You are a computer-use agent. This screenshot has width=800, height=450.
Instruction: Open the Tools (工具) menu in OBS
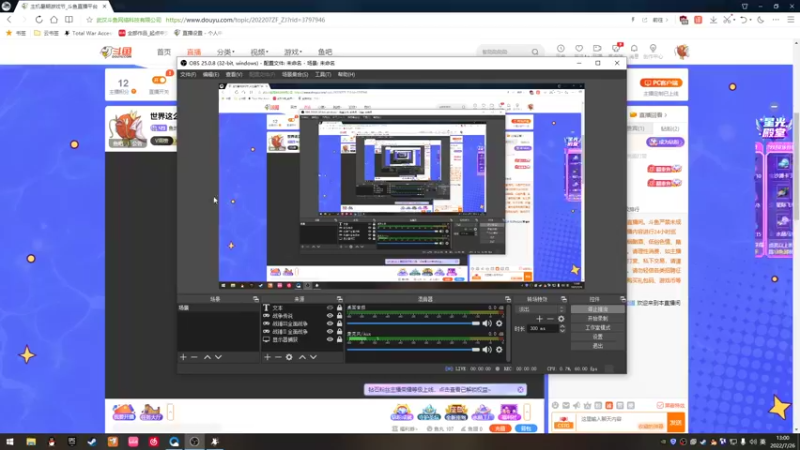coord(322,74)
